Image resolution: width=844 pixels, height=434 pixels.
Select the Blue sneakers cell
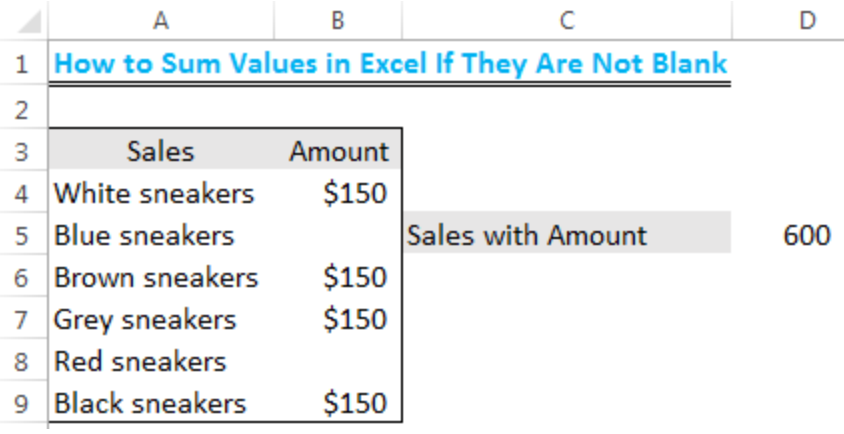point(145,236)
